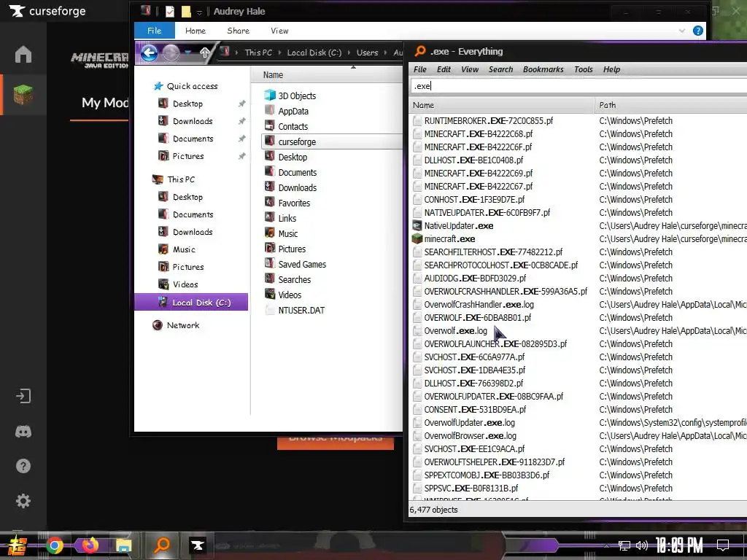
Task: Sort Everything results by Path column
Action: coord(671,105)
